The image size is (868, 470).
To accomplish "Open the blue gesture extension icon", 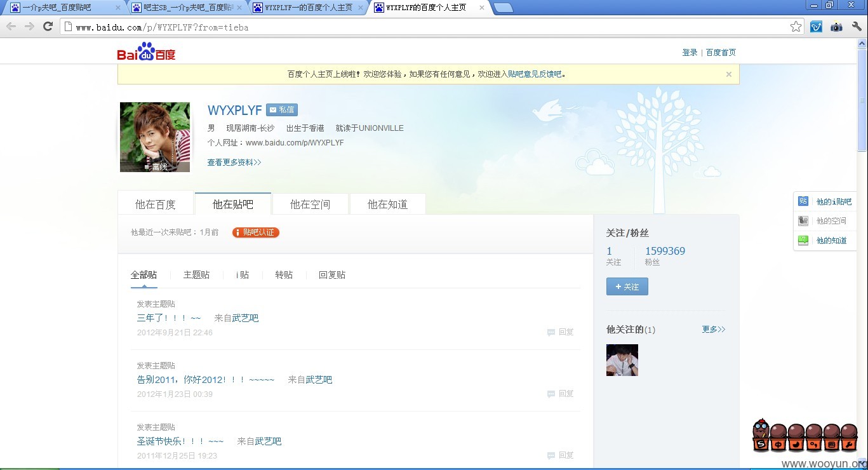I will click(817, 27).
